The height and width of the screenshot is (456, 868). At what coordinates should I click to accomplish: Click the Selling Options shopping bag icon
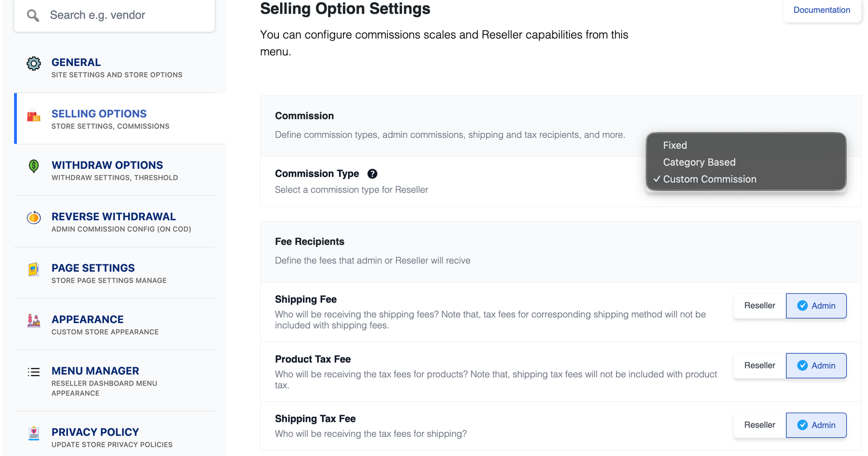pyautogui.click(x=34, y=116)
